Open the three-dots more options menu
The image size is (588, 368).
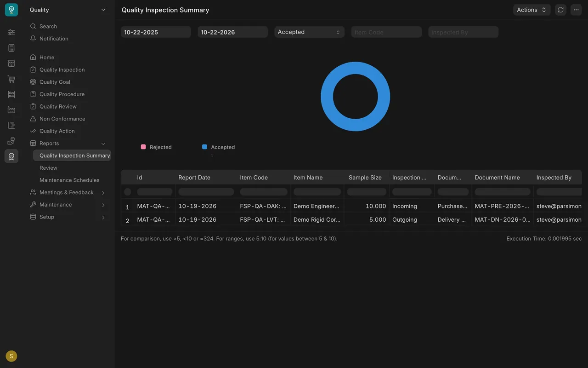coord(576,10)
